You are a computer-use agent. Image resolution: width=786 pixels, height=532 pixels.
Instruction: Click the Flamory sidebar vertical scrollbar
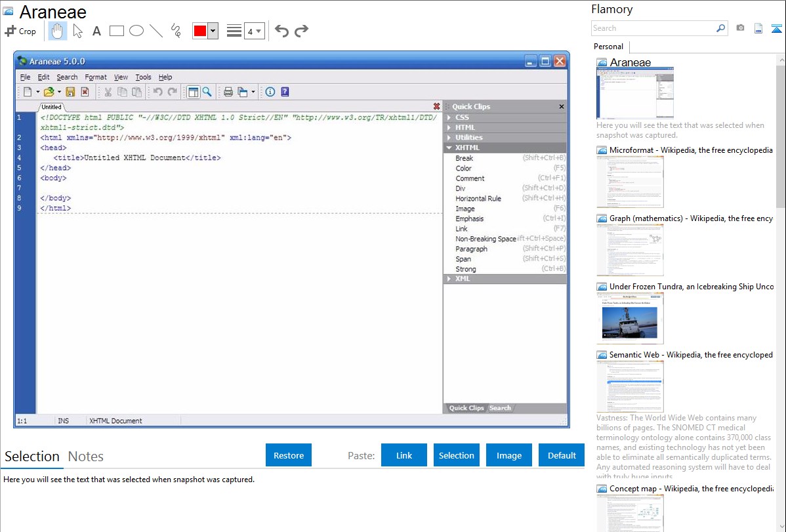[781, 135]
